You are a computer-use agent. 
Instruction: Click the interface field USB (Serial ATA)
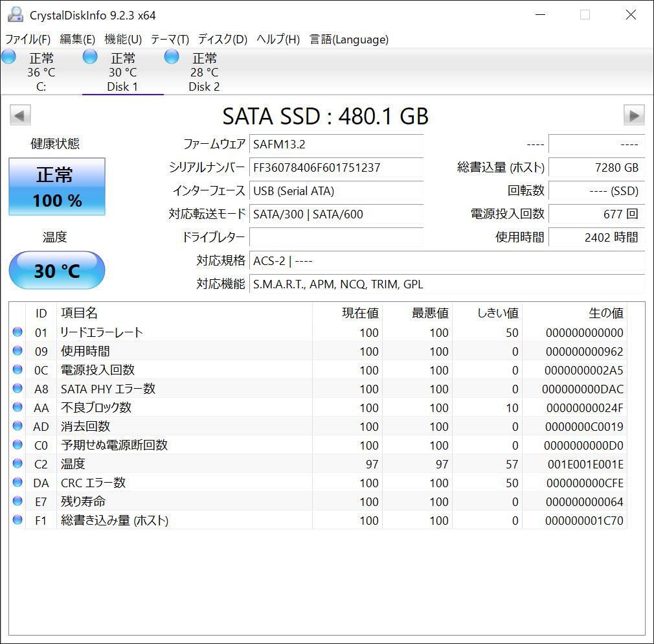[337, 191]
